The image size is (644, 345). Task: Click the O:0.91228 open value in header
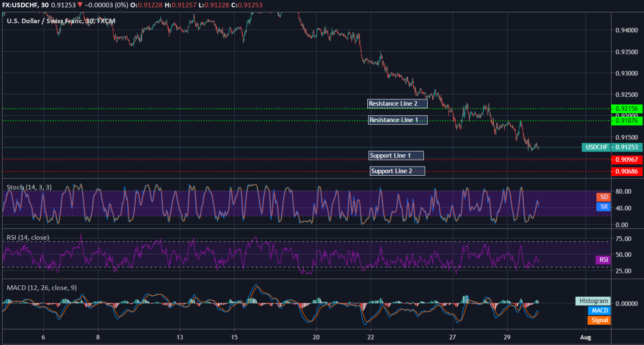coord(146,5)
